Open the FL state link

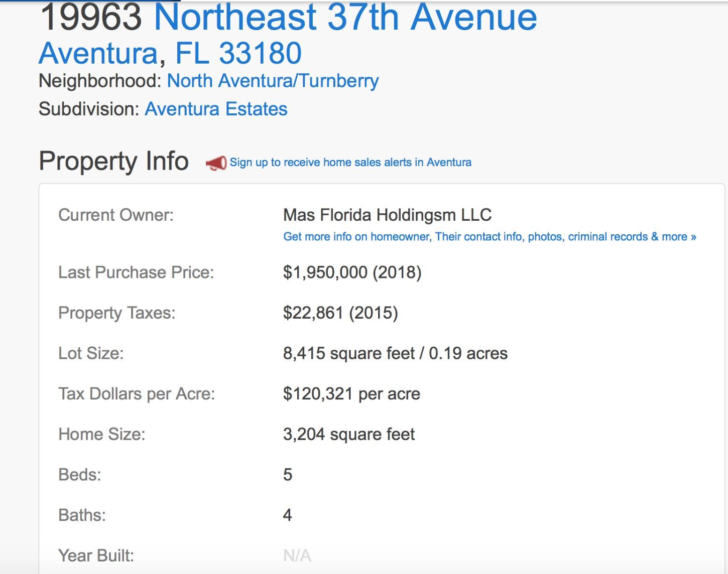click(x=192, y=54)
